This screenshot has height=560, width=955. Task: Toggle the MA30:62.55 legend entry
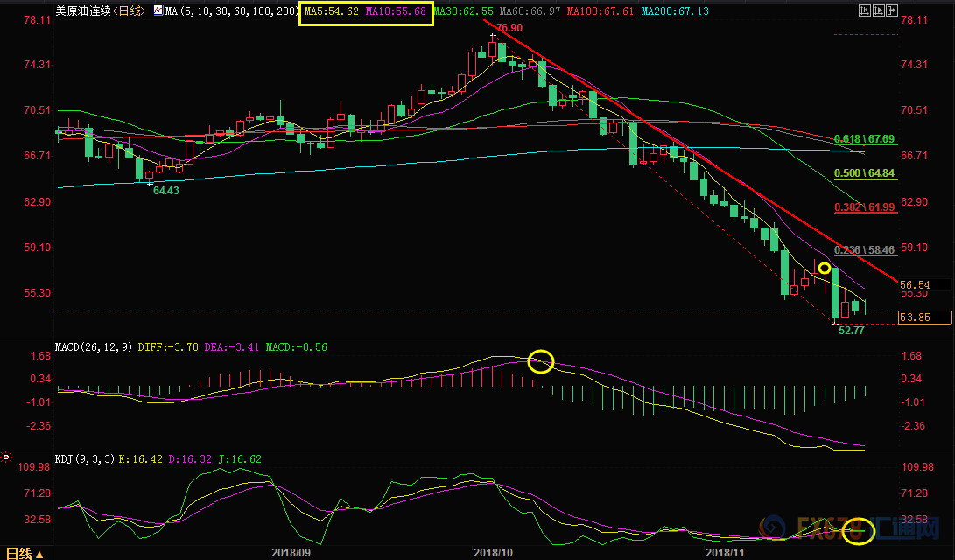pyautogui.click(x=465, y=11)
